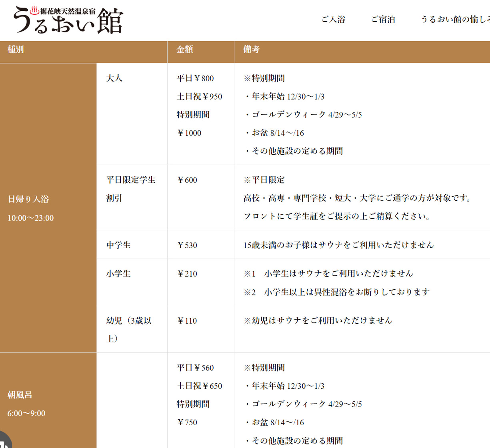Click the うるおい館 site logo
The height and width of the screenshot is (448, 490).
point(68,20)
